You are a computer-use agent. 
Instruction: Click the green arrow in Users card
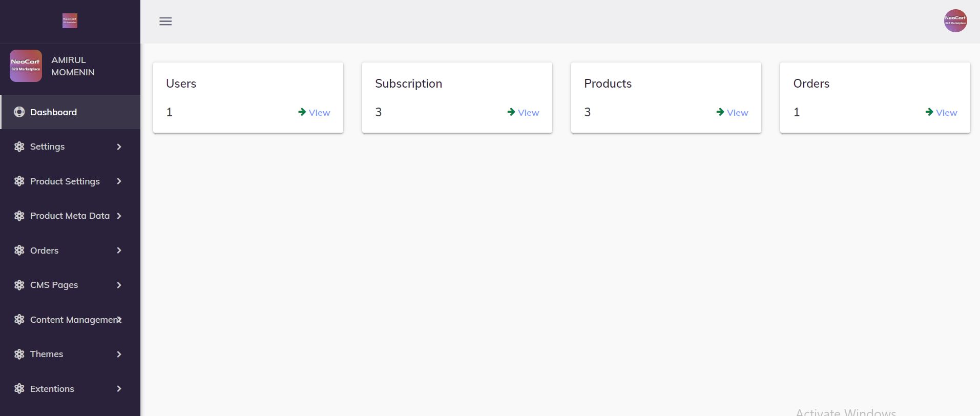point(302,112)
